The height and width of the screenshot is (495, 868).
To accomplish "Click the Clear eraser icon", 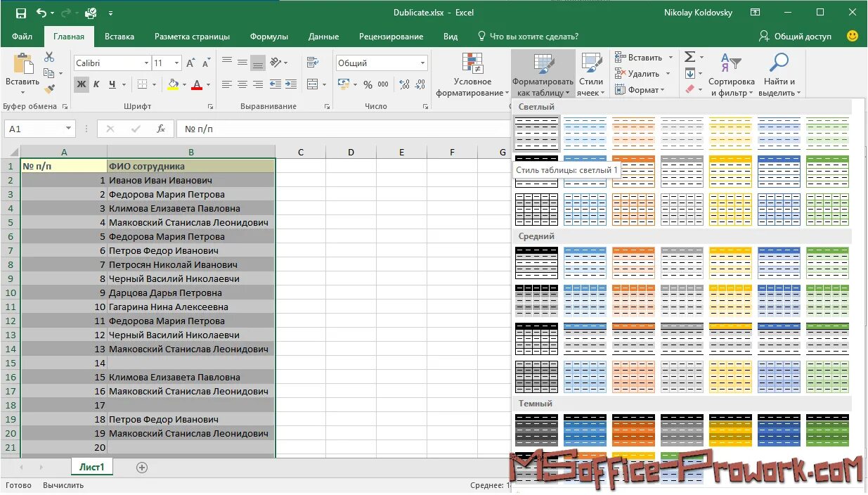I will [x=689, y=89].
